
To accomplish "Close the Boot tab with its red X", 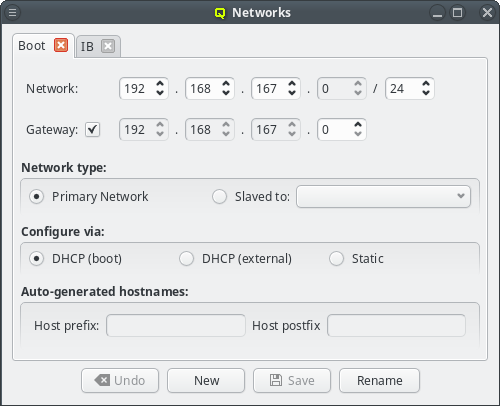I will click(61, 45).
